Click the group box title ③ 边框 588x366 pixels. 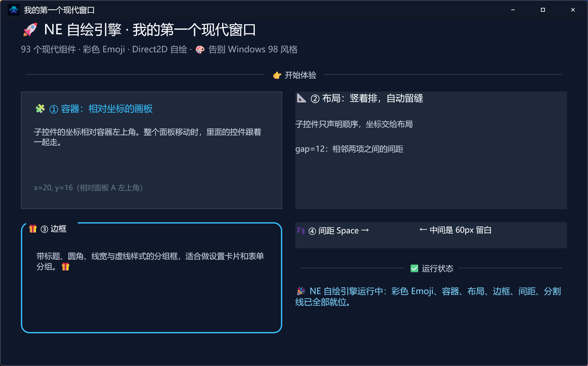pos(54,229)
